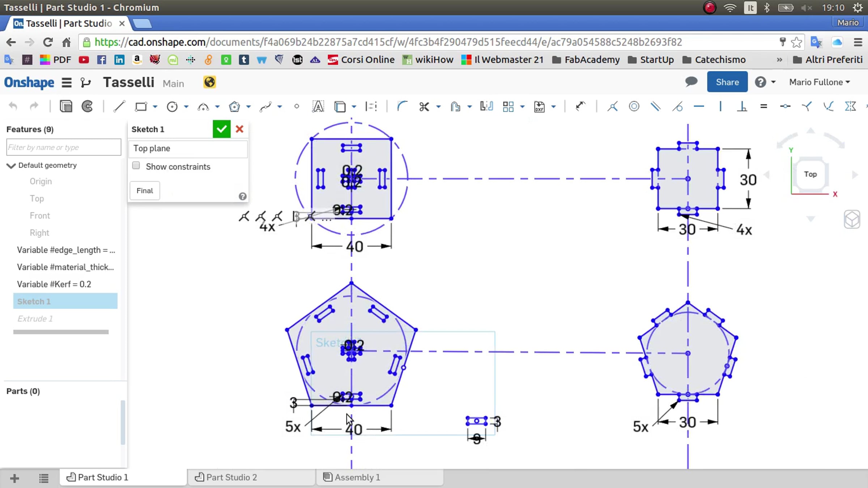Select the Arc sketch tool
The image size is (868, 488).
click(x=203, y=106)
